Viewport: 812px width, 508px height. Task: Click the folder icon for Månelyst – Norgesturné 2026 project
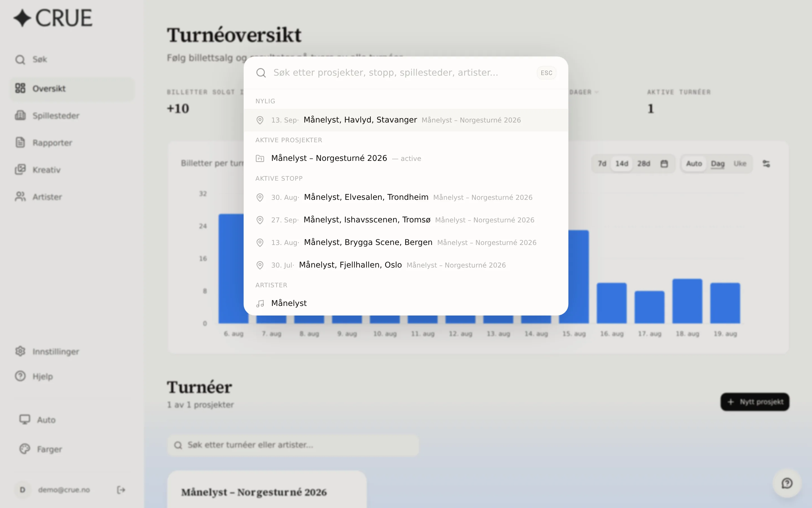click(260, 159)
